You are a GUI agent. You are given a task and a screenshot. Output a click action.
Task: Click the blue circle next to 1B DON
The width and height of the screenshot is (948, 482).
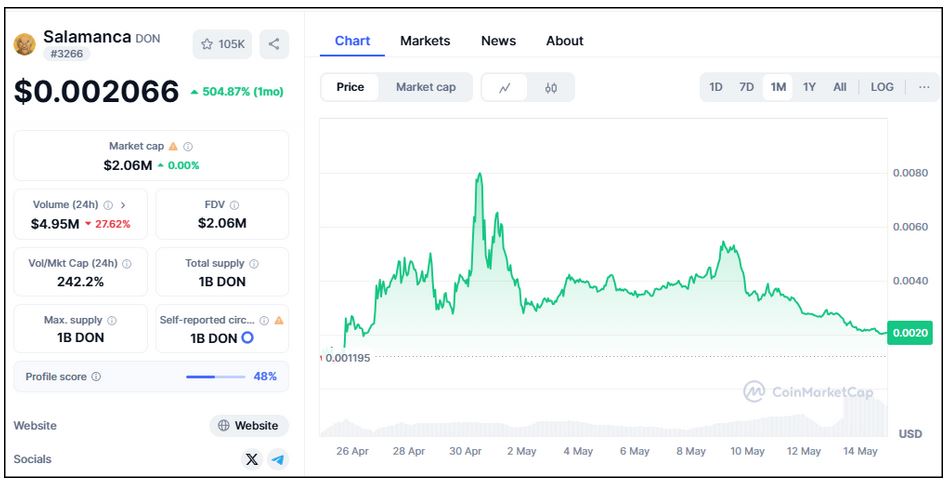(x=247, y=337)
